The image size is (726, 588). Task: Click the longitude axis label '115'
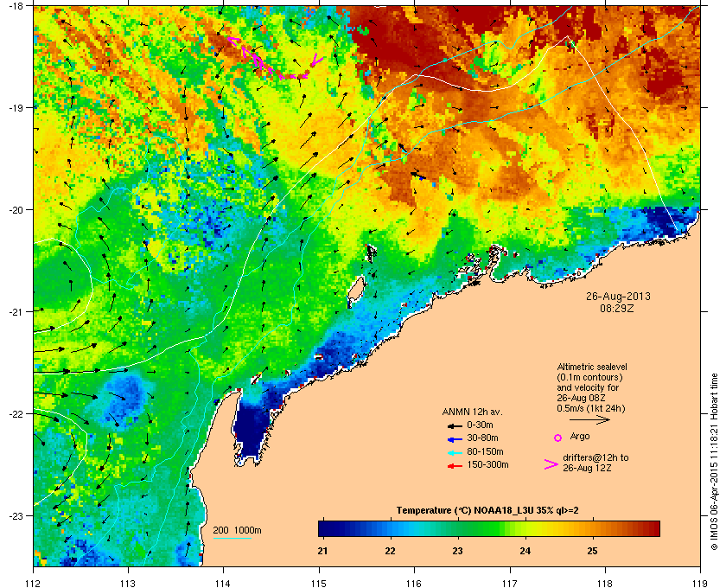(x=319, y=584)
